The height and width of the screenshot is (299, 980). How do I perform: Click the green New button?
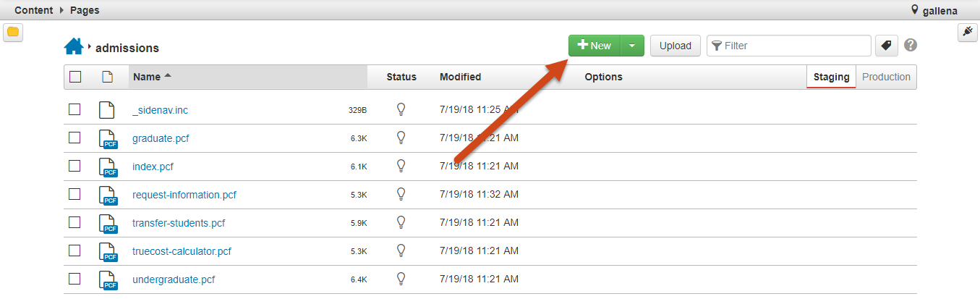(595, 46)
